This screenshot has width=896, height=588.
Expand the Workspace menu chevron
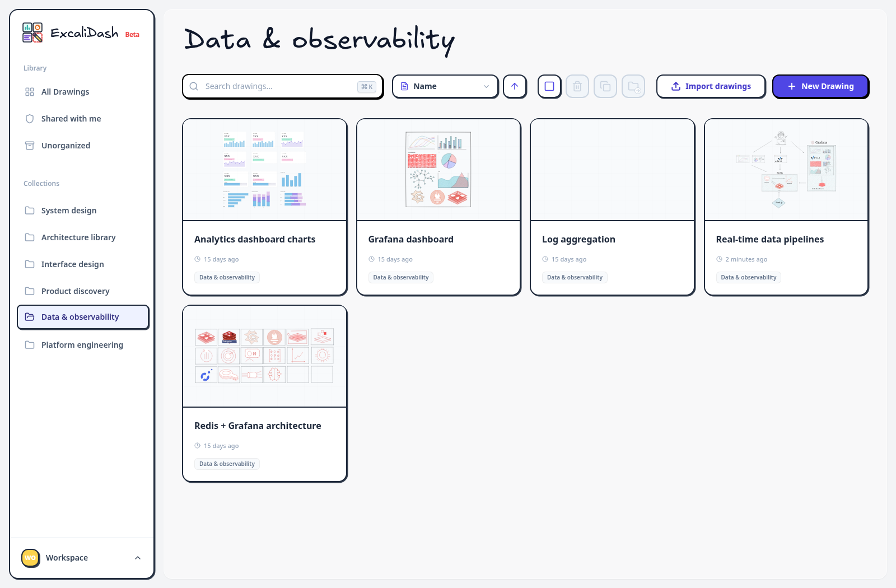[138, 558]
